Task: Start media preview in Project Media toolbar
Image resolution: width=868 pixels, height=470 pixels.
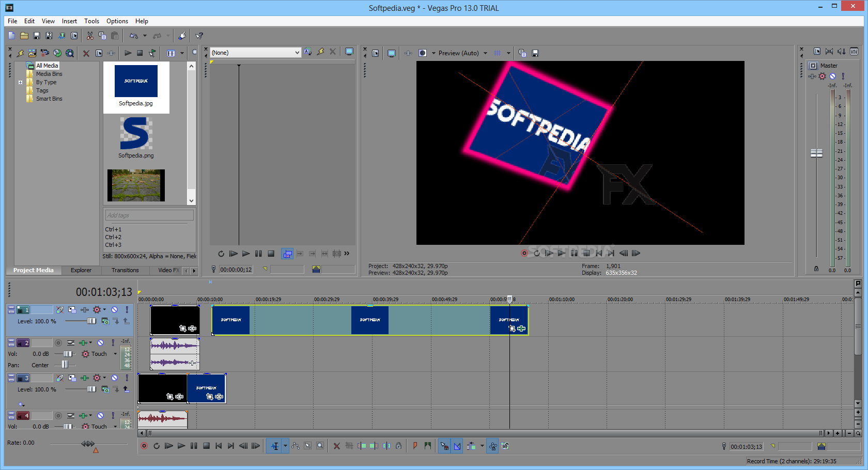Action: 128,53
